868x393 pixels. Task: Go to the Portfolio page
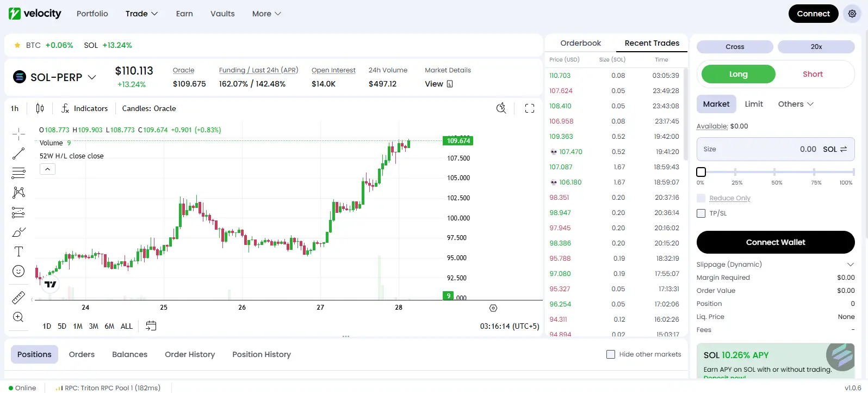pyautogui.click(x=92, y=14)
